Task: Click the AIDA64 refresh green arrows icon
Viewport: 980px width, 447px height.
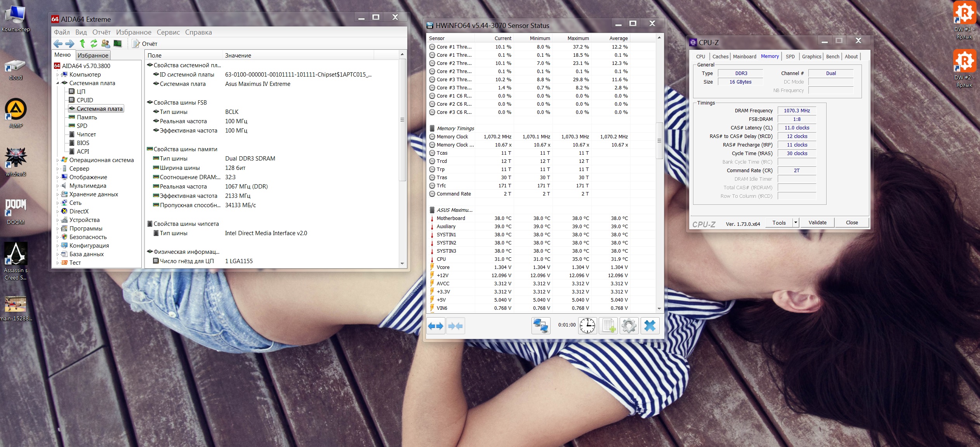Action: [94, 44]
